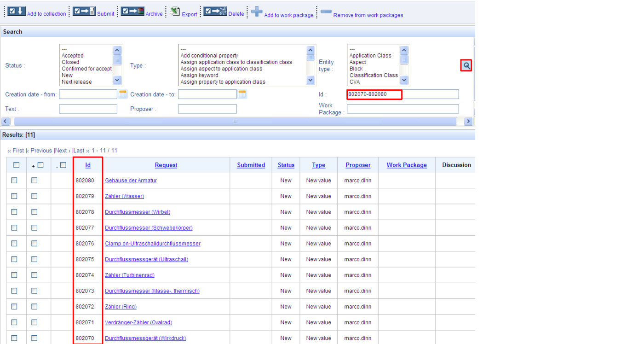Click the magnifier search icon

[466, 66]
